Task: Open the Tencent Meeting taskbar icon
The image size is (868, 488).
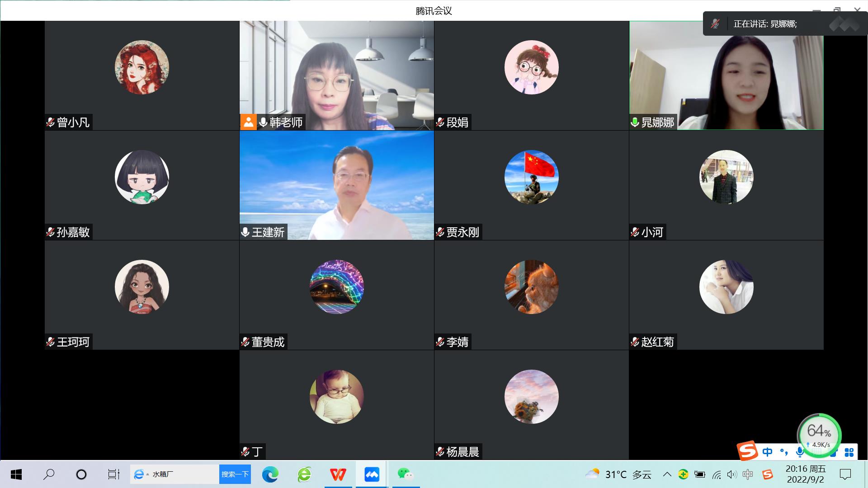Action: (x=372, y=474)
